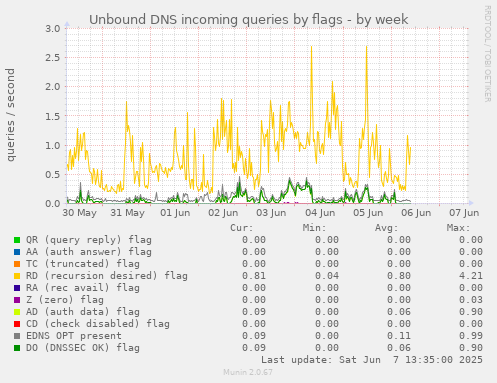
Task: Click the 'Last update' timestamp text
Action: pos(372,360)
